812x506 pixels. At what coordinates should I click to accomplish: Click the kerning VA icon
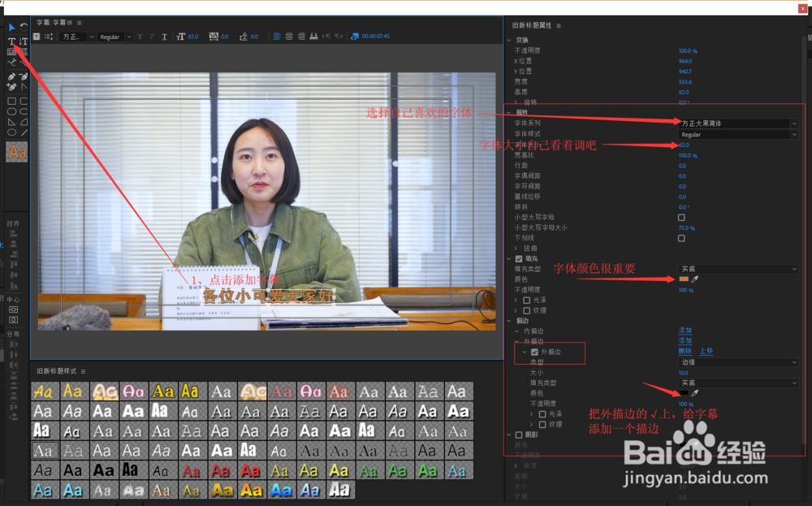click(214, 37)
